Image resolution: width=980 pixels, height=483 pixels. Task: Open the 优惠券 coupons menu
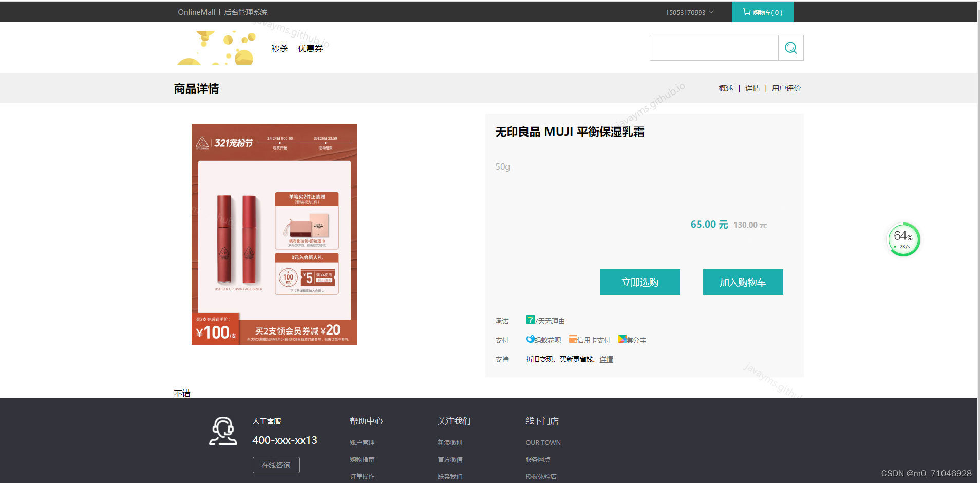[310, 48]
